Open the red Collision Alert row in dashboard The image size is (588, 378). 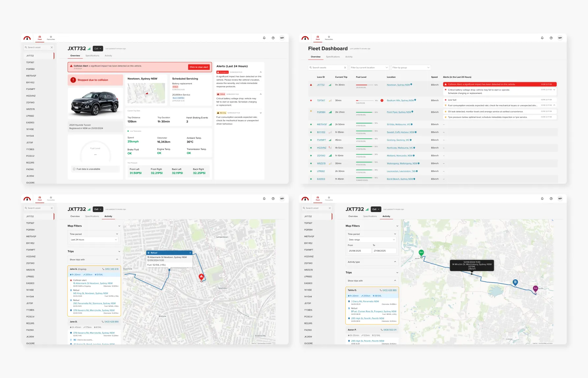point(499,84)
